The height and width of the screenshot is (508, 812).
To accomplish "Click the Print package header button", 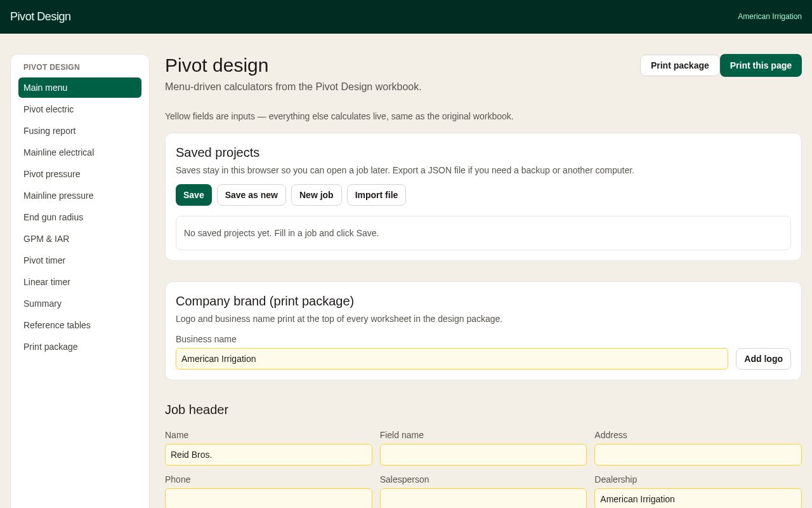I will click(x=679, y=65).
